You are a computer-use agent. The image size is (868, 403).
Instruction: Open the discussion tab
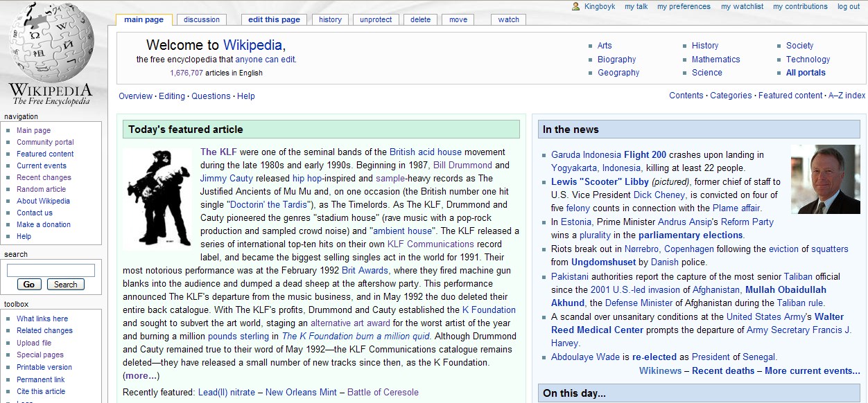[x=202, y=19]
